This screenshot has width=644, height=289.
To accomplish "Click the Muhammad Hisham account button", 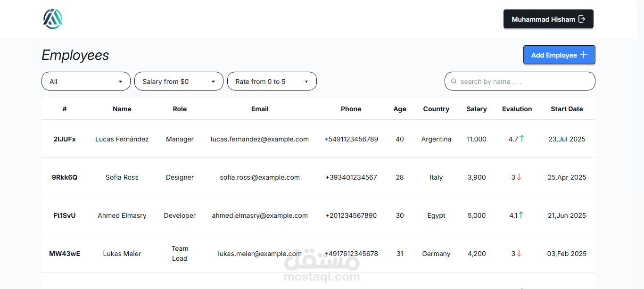I will pos(548,19).
